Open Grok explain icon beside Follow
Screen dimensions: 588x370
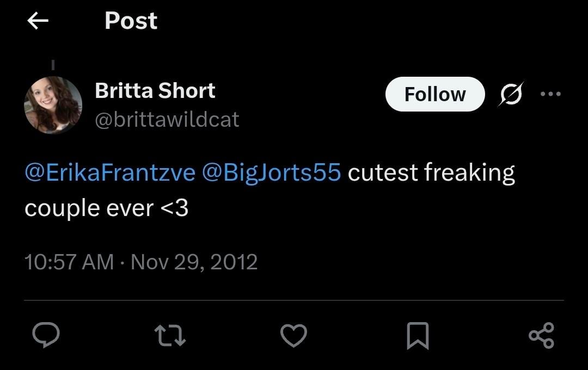[x=511, y=94]
